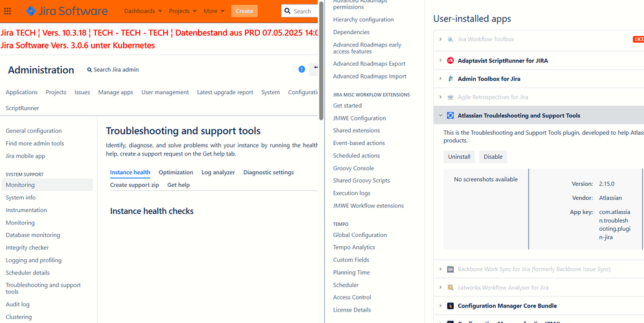
Task: Click the top Search input box
Action: (300, 11)
